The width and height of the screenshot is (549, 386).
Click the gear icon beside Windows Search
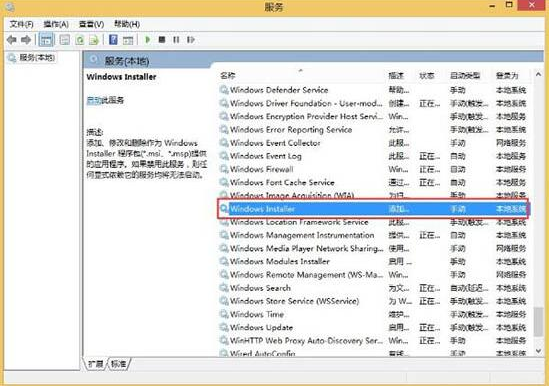coord(224,288)
